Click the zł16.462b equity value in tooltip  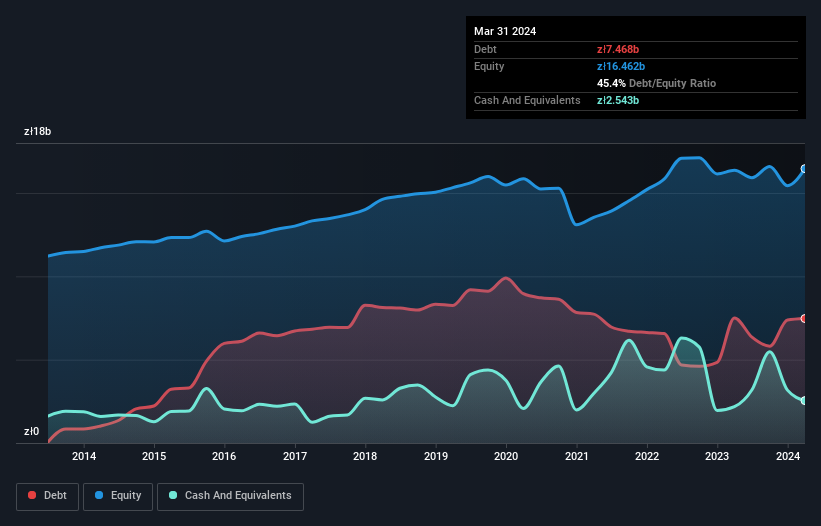coord(621,66)
